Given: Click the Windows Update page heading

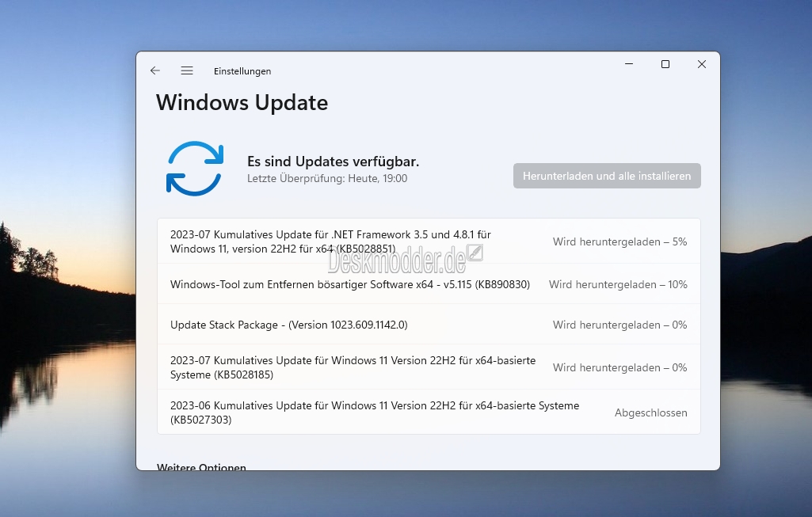Looking at the screenshot, I should [x=242, y=102].
